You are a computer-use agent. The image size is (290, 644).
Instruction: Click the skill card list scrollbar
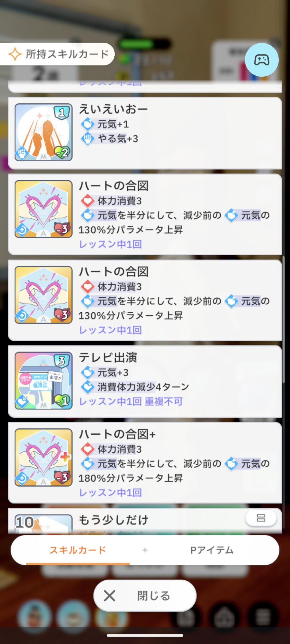284,319
